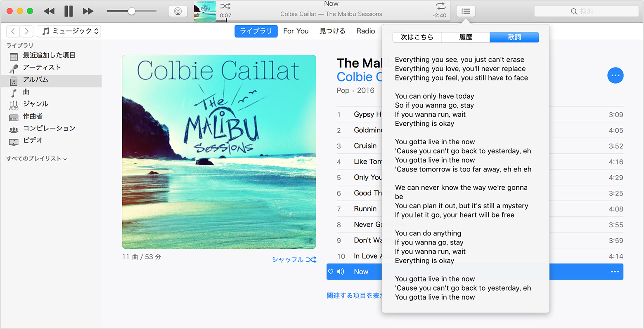Switch to the 履歴 tab in the popover
The width and height of the screenshot is (644, 329).
pyautogui.click(x=466, y=37)
